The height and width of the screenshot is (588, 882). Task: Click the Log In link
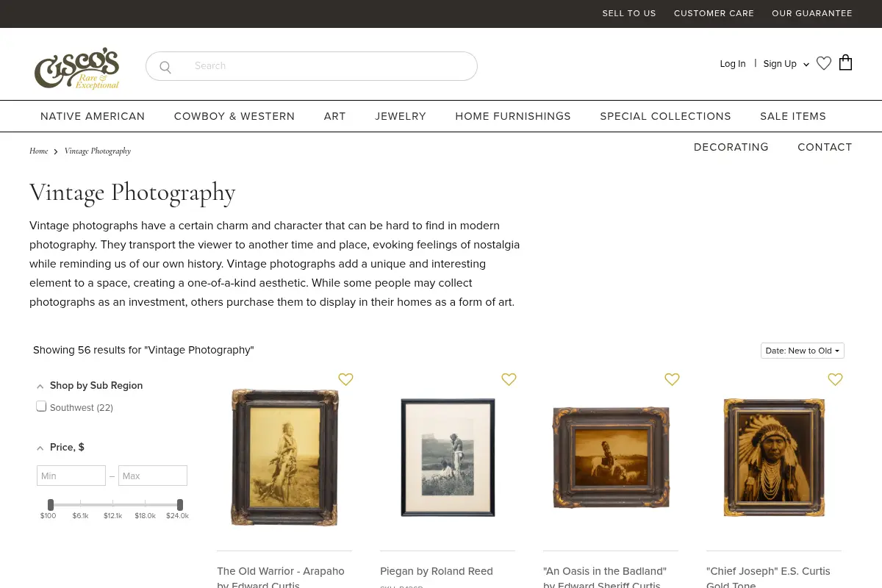[733, 64]
